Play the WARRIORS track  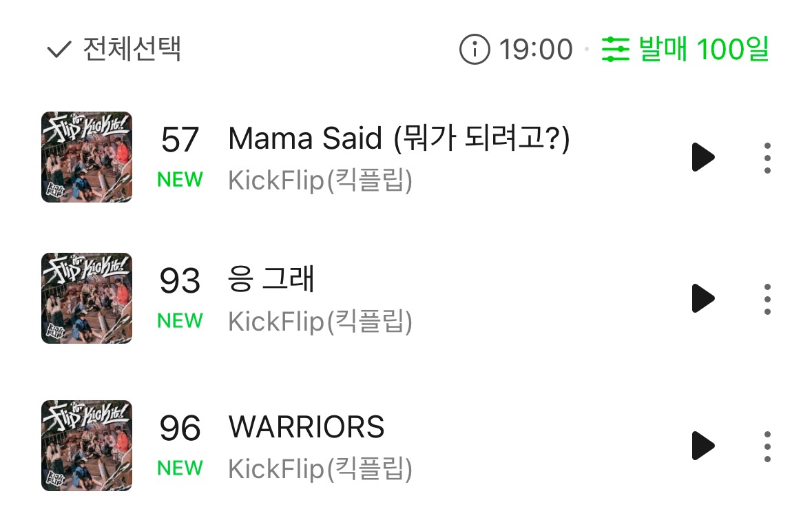tap(703, 446)
